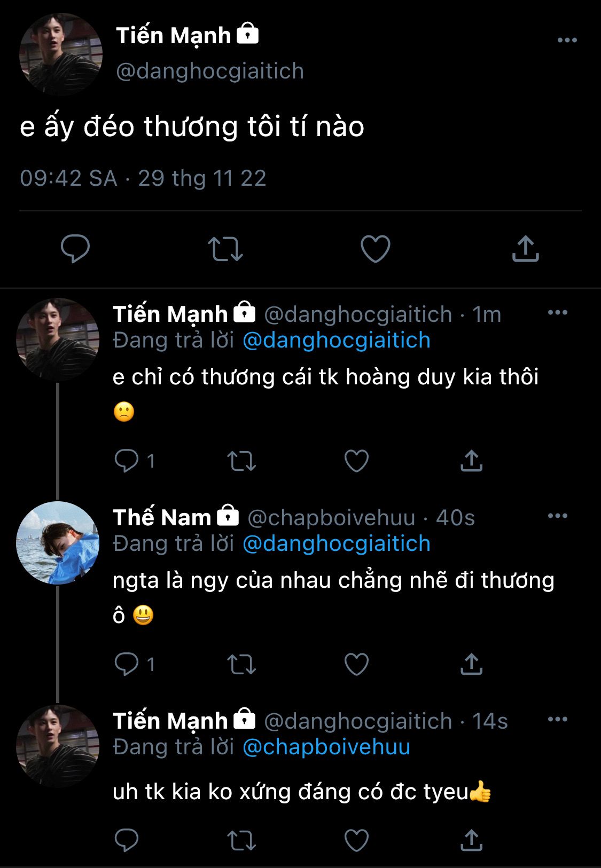This screenshot has height=868, width=601.
Task: Retweet the hoàng duy reply tweet
Action: coord(241,461)
